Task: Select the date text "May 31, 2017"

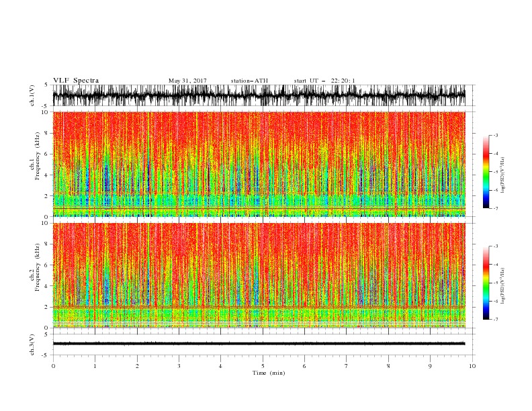Action: (x=187, y=81)
